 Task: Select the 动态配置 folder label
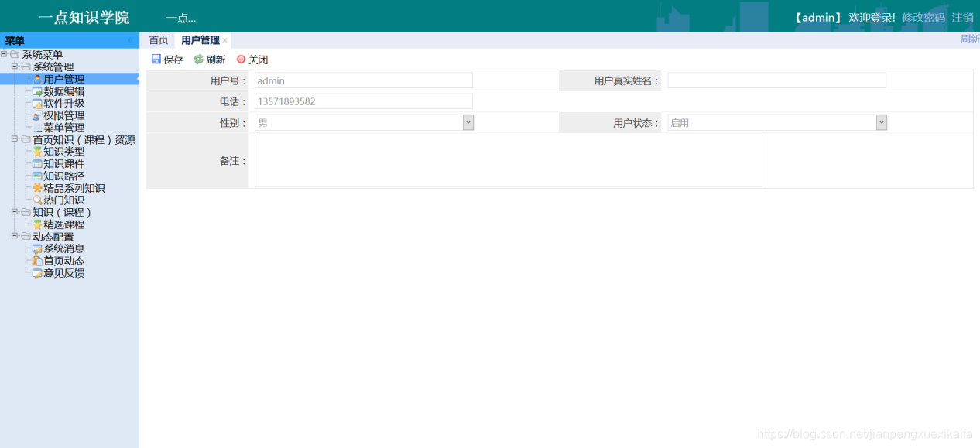53,236
